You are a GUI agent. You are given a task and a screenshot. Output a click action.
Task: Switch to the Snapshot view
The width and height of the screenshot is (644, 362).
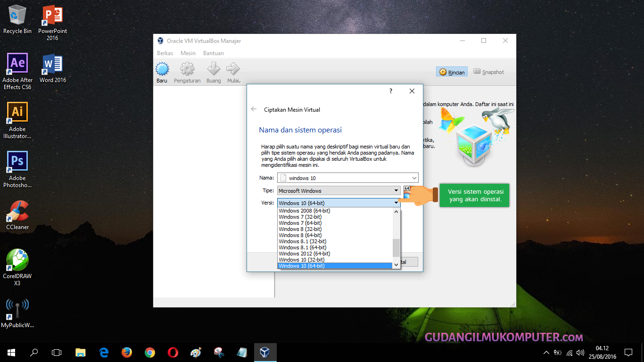[488, 72]
